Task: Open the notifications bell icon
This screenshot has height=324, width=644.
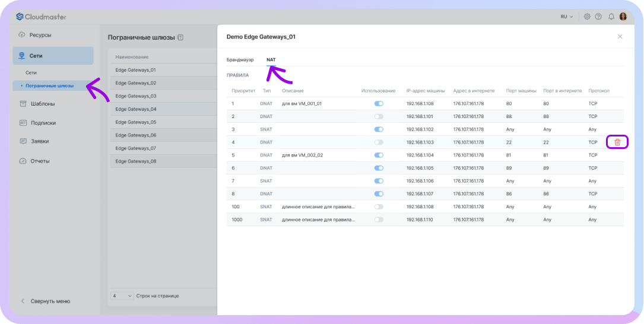Action: pyautogui.click(x=611, y=17)
